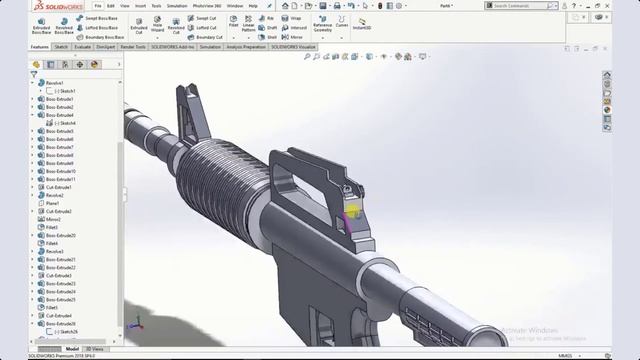Choose Boundary Boss/Base command
This screenshot has width=640, height=360.
(x=100, y=37)
